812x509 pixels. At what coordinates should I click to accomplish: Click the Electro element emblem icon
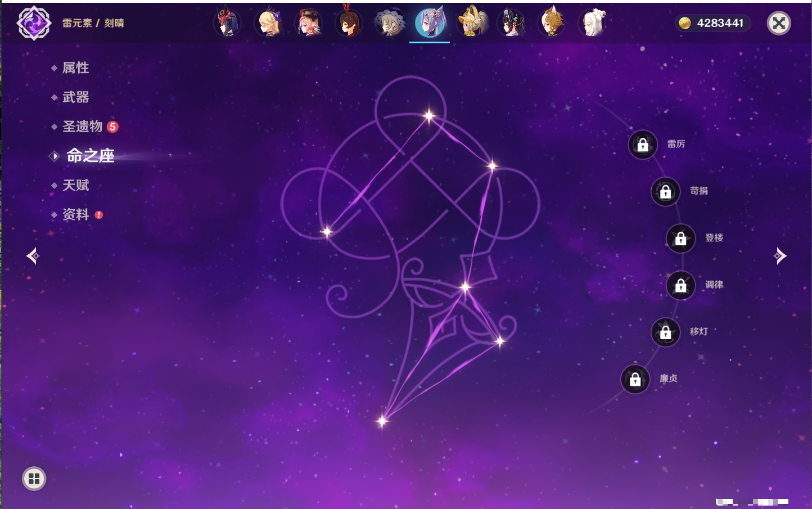34,23
